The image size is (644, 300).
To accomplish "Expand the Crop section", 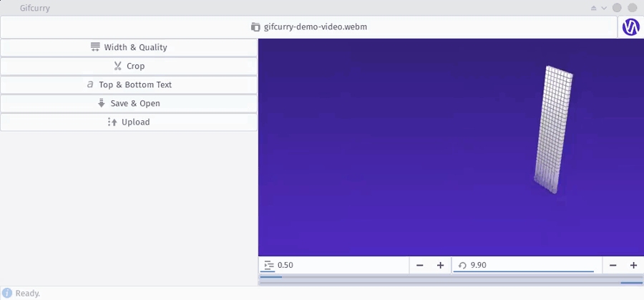I will tap(129, 66).
